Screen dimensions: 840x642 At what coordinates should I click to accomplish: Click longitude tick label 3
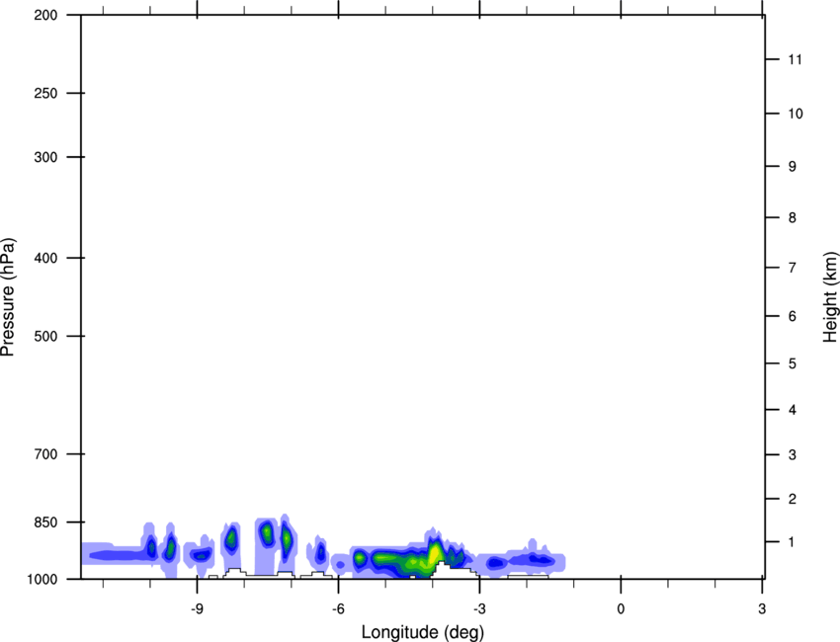coord(762,609)
